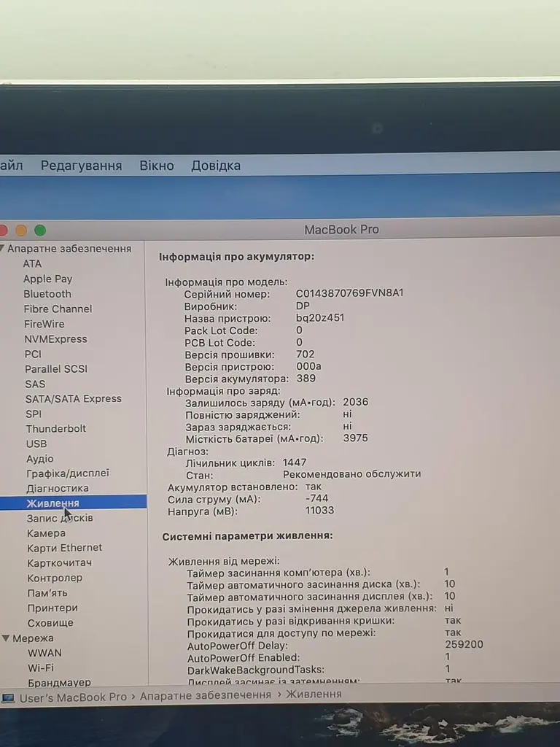The image size is (560, 747).
Task: Select Wi-Fi under Мережа
Action: point(41,667)
